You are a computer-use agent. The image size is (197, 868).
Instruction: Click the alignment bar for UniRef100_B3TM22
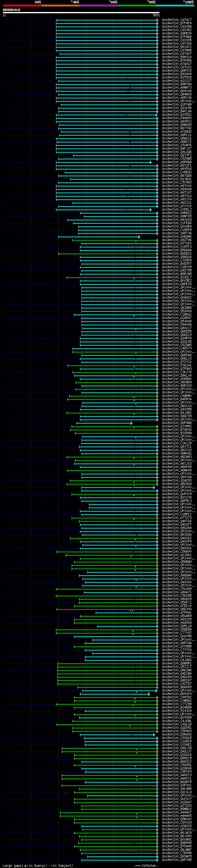pyautogui.click(x=107, y=115)
